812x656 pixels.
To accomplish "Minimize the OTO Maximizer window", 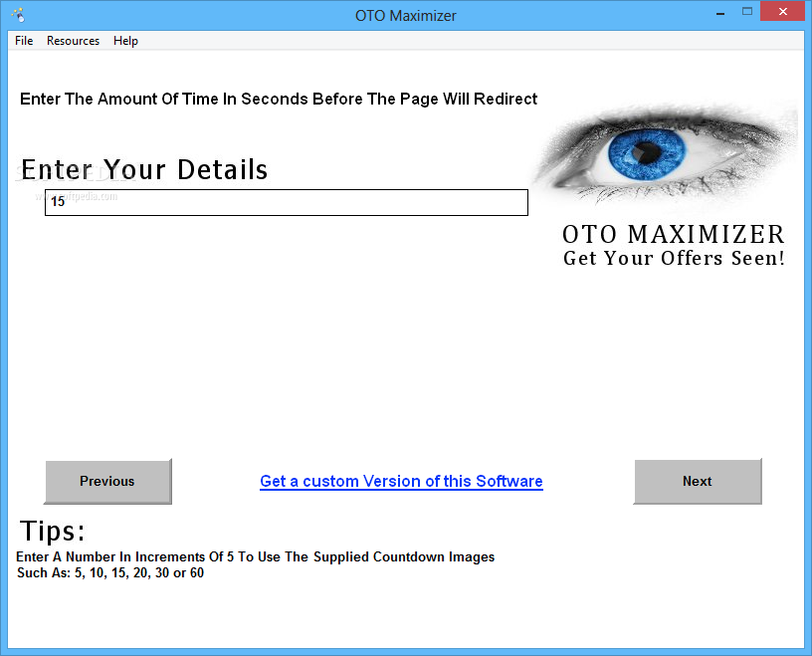I will [720, 12].
